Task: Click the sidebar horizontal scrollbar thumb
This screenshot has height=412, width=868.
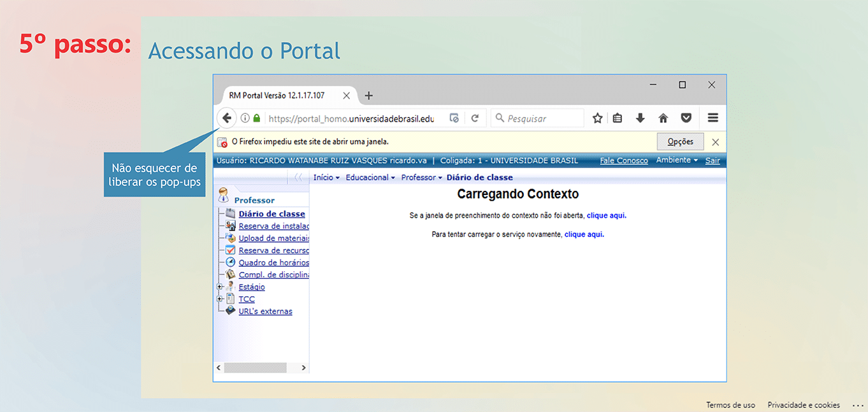Action: [255, 367]
